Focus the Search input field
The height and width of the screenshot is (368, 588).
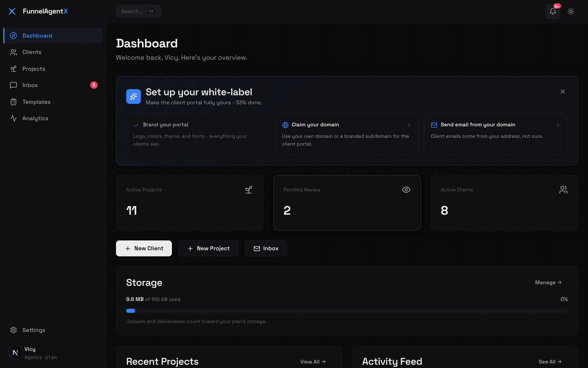coord(138,11)
